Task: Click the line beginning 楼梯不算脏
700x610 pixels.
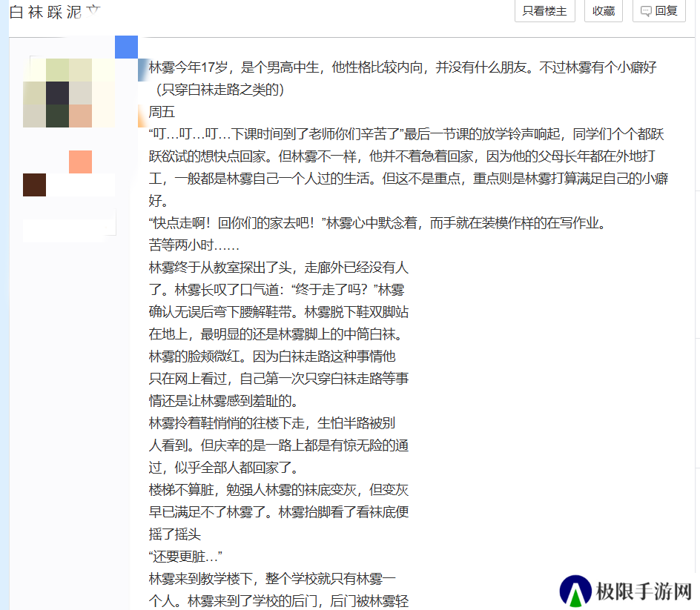Action: click(279, 490)
